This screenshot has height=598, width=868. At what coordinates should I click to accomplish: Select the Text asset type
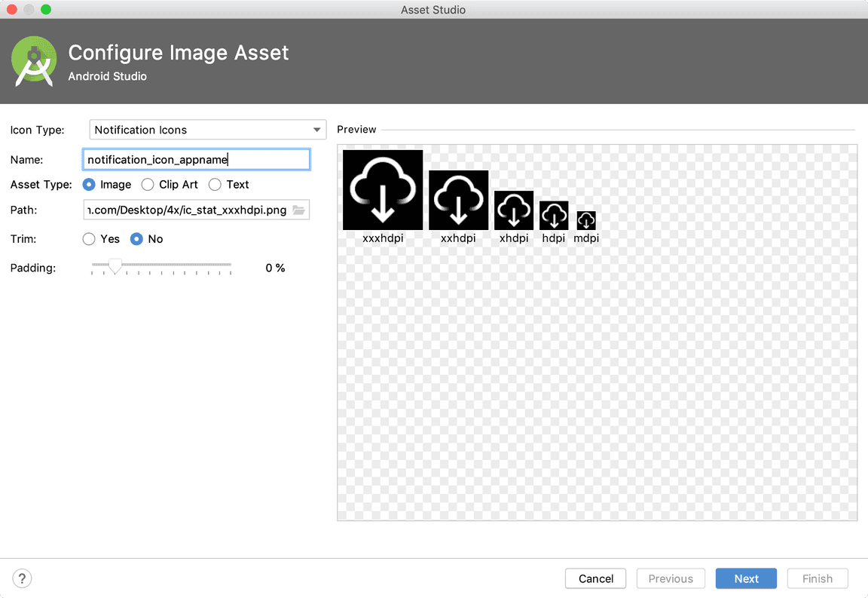[215, 184]
